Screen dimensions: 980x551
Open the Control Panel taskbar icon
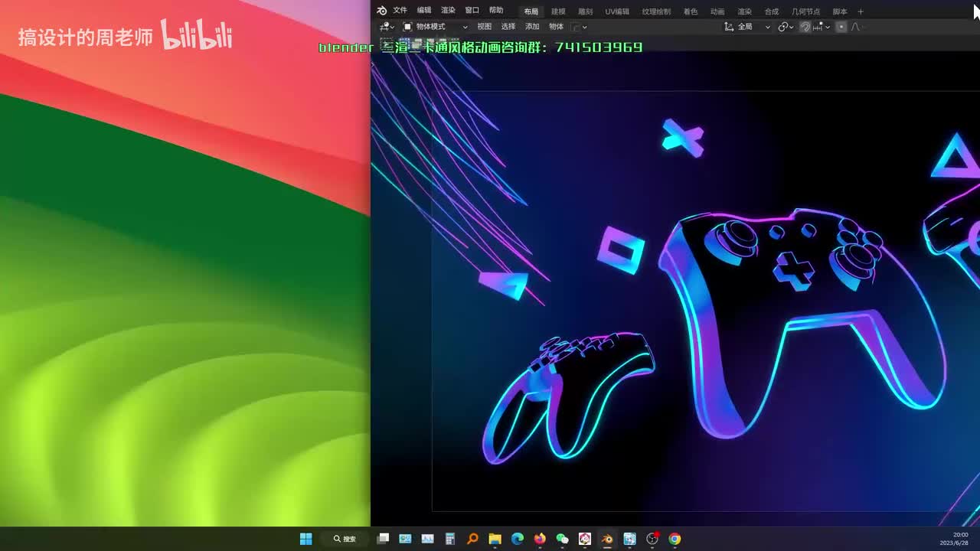(x=406, y=539)
